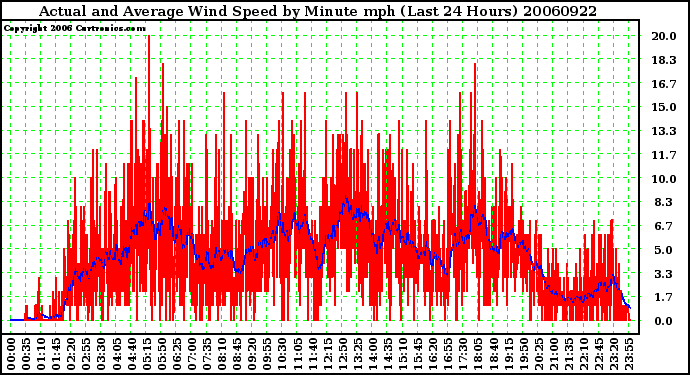
Task: Click the 20.0 y-axis label
Action: (x=664, y=36)
